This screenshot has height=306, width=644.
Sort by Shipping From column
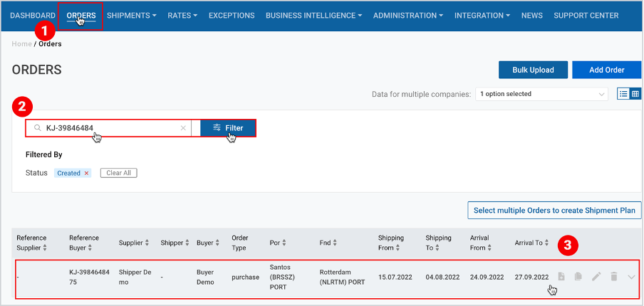coord(398,248)
